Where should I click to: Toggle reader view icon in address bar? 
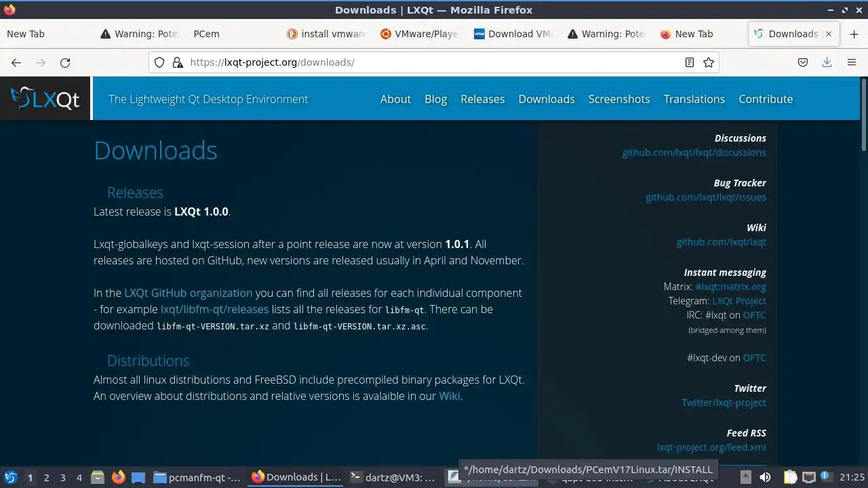point(690,62)
